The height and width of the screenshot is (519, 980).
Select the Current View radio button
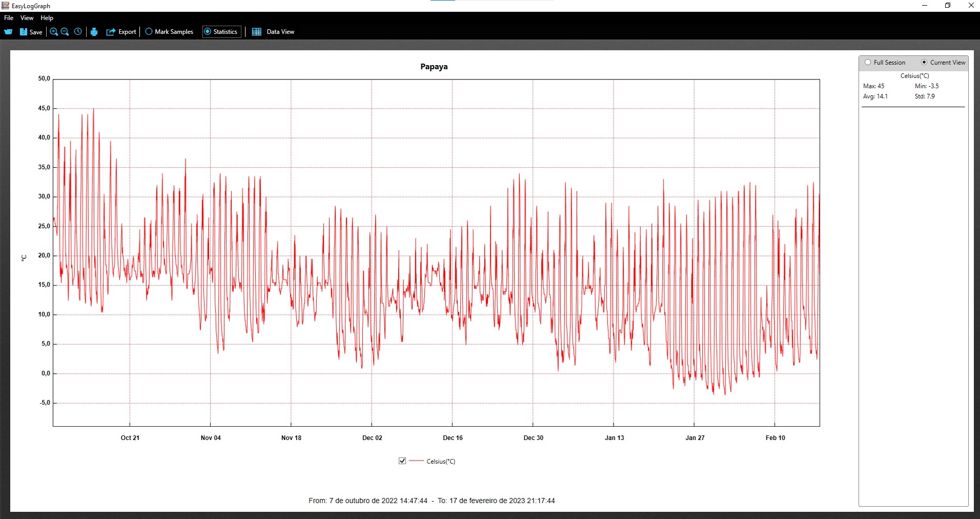924,63
